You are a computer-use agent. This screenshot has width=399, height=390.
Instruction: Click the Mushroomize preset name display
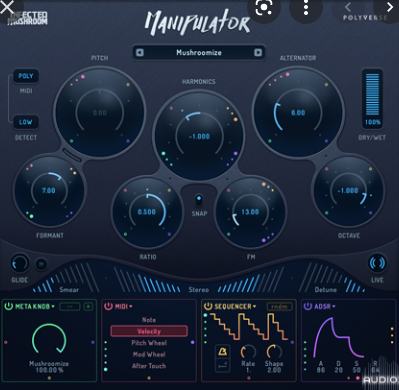[x=199, y=53]
